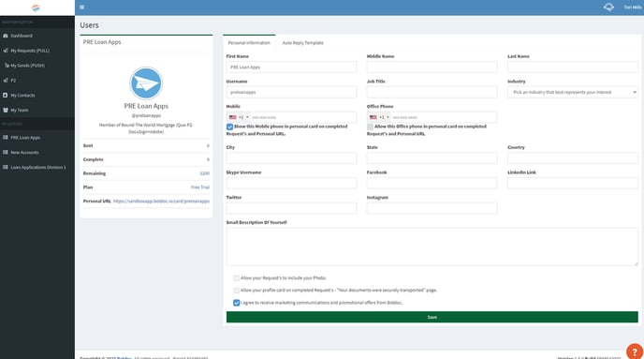Click the Sent row in profile card
The image size is (644, 359).
point(146,145)
